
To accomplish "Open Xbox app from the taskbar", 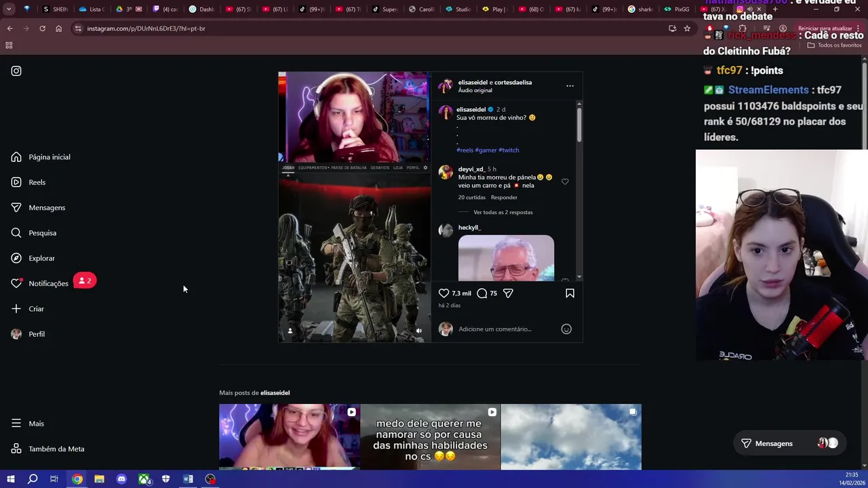I will click(144, 479).
